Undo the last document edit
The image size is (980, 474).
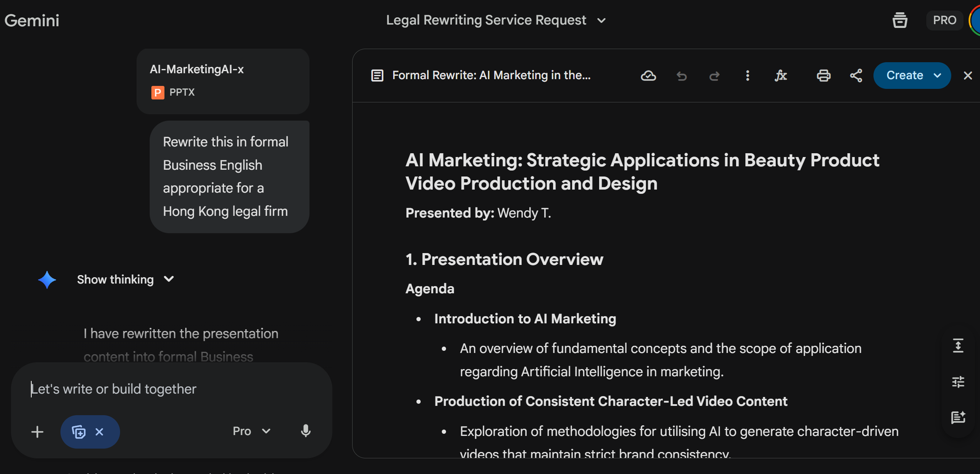[x=681, y=76]
